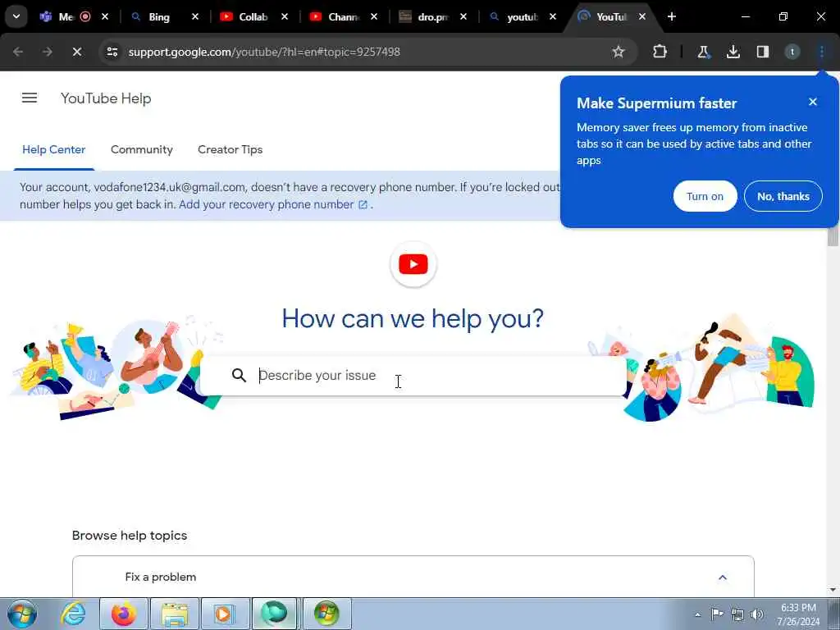The width and height of the screenshot is (840, 630).
Task: Close the dro.pn tab
Action: point(463,16)
